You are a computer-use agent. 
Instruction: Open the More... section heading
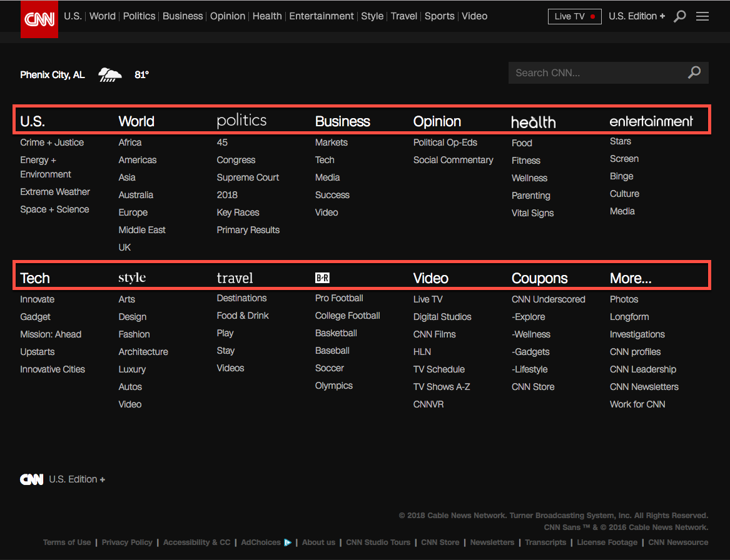tap(631, 278)
